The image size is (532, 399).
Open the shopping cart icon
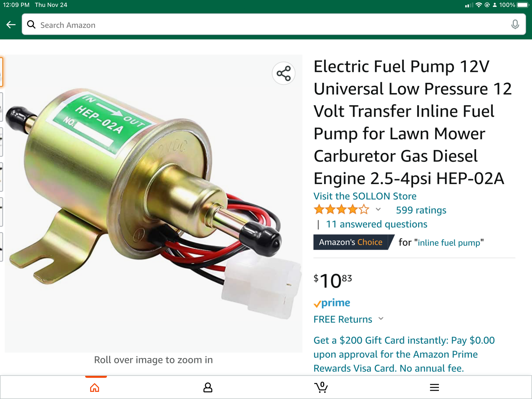[321, 387]
